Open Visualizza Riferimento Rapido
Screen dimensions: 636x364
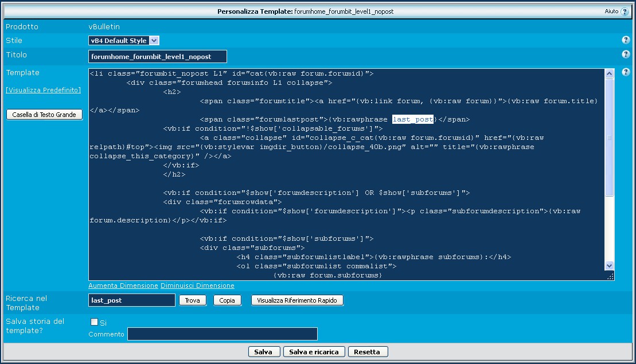point(297,300)
